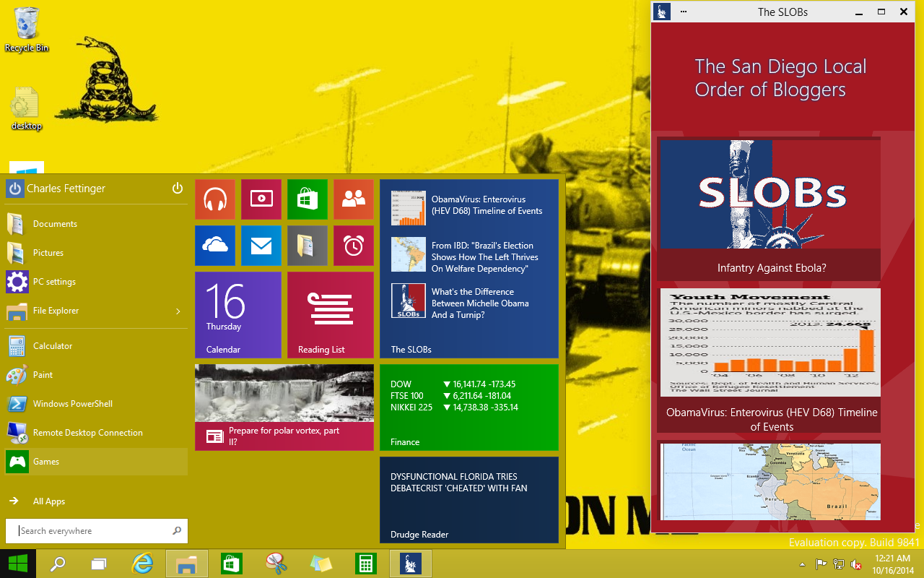Open Pictures from the Start menu list
The height and width of the screenshot is (578, 924).
(x=97, y=253)
